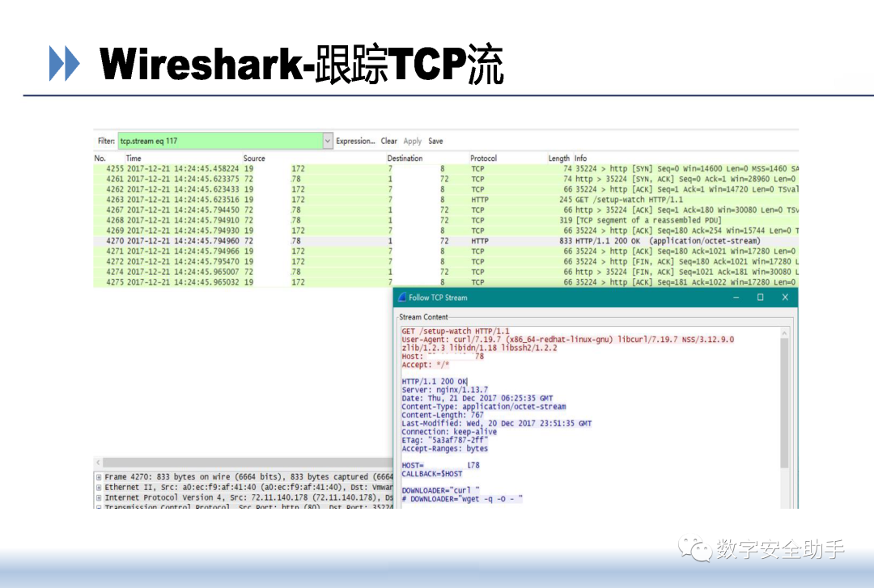The width and height of the screenshot is (874, 588).
Task: Click the Protocol column header
Action: tap(483, 159)
